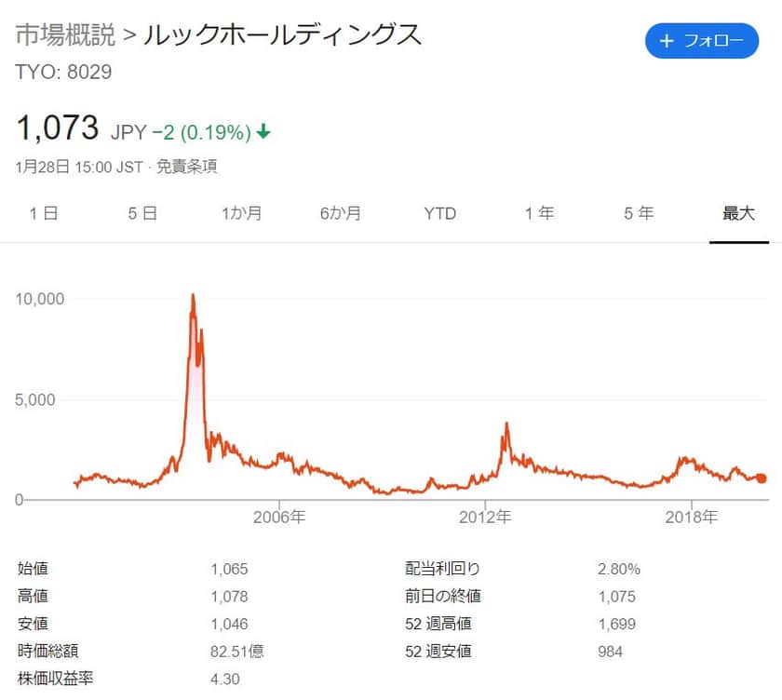Click the plus icon in フォロー button

666,41
